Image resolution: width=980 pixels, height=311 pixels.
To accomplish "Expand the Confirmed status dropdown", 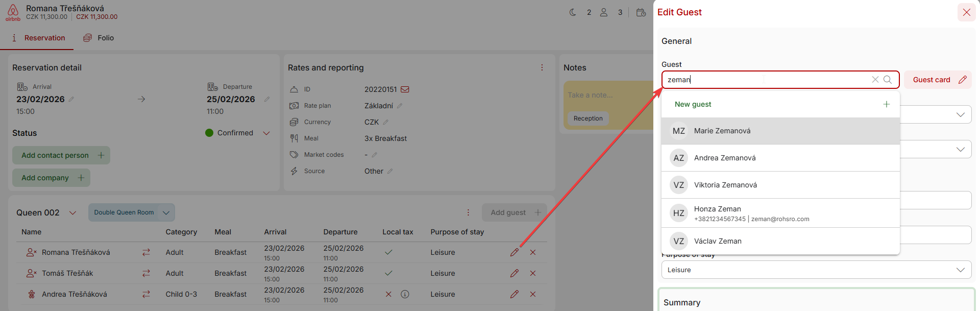I will [x=266, y=133].
